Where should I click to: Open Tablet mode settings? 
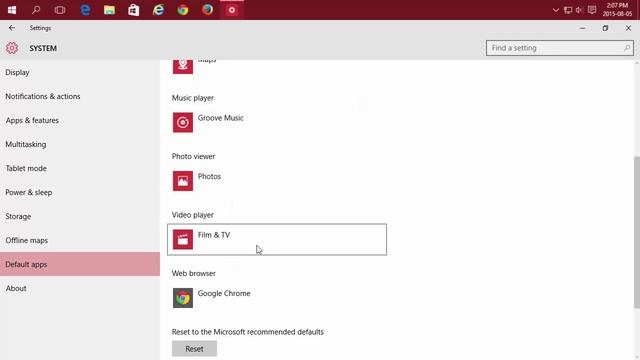[80, 168]
